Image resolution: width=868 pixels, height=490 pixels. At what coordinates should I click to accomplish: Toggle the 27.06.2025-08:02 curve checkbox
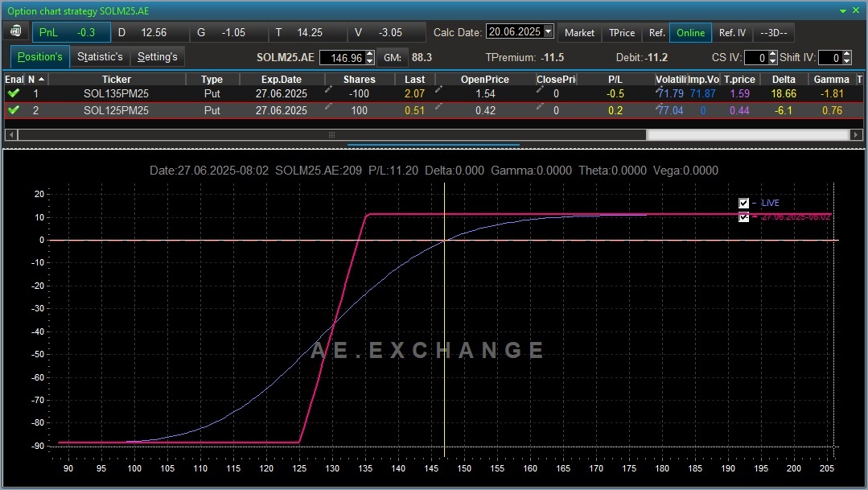[743, 217]
